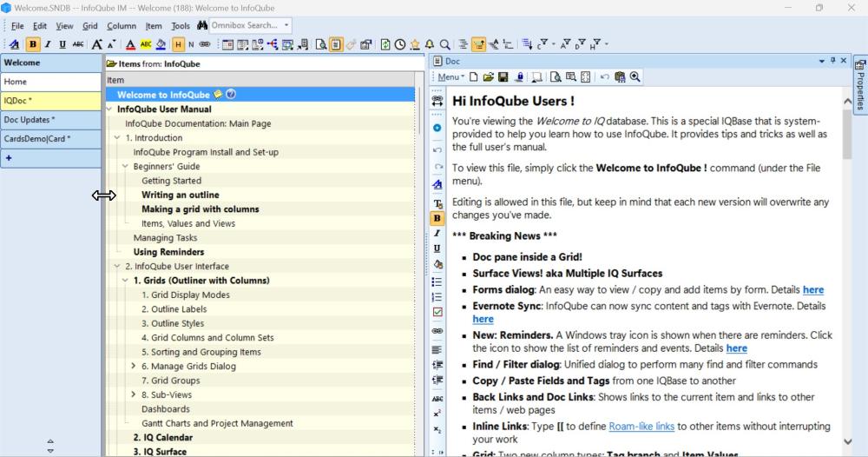Viewport: 868px width, 457px height.
Task: Click the green refresh document icon
Action: tap(385, 44)
